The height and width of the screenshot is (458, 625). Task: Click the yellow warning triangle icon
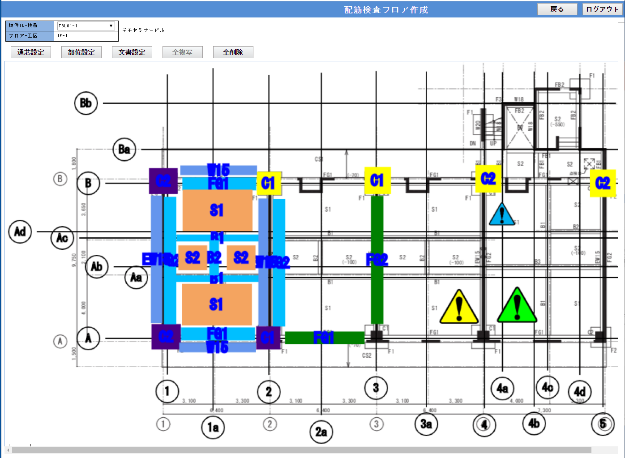pos(457,306)
